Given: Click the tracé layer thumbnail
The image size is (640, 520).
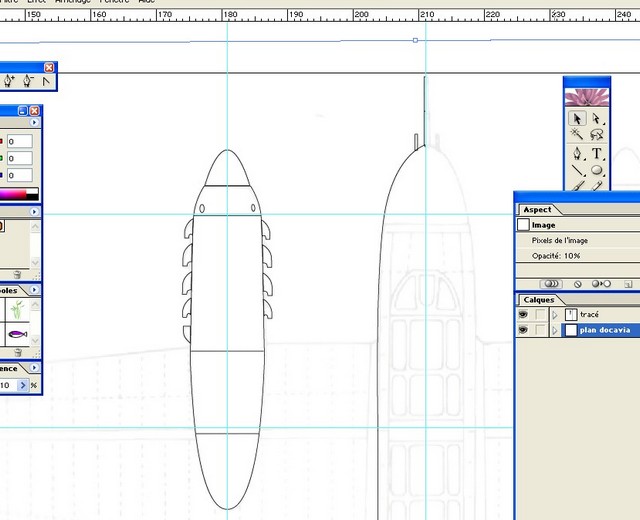Looking at the screenshot, I should click(571, 315).
